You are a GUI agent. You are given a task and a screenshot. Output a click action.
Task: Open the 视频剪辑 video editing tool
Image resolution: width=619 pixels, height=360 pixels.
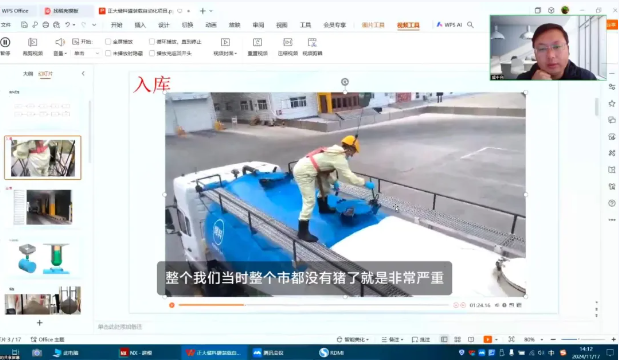click(312, 46)
